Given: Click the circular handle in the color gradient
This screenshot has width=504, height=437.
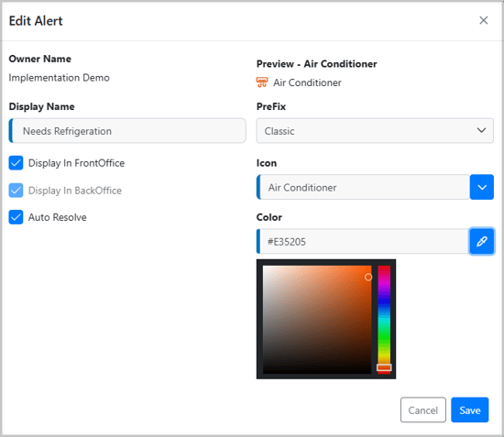Looking at the screenshot, I should pos(368,277).
